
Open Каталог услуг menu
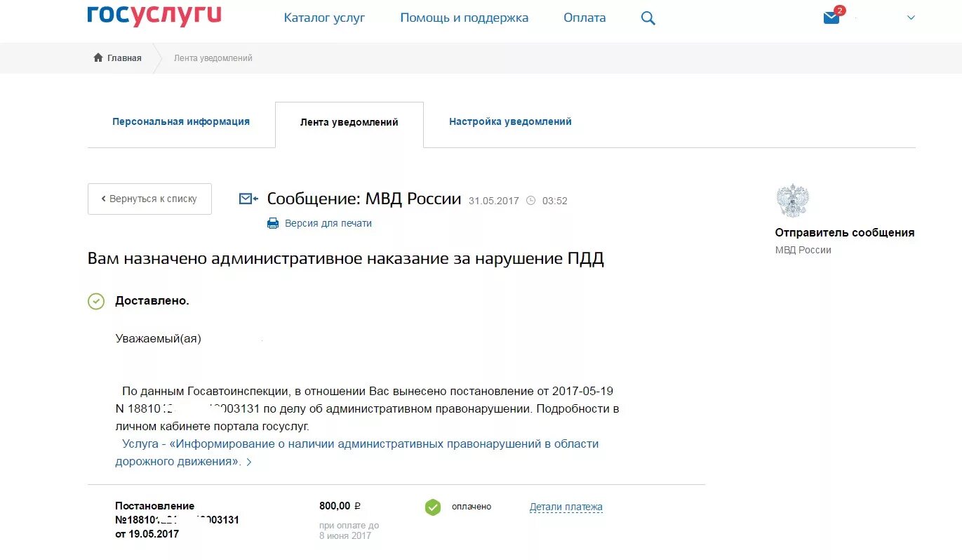coord(324,18)
